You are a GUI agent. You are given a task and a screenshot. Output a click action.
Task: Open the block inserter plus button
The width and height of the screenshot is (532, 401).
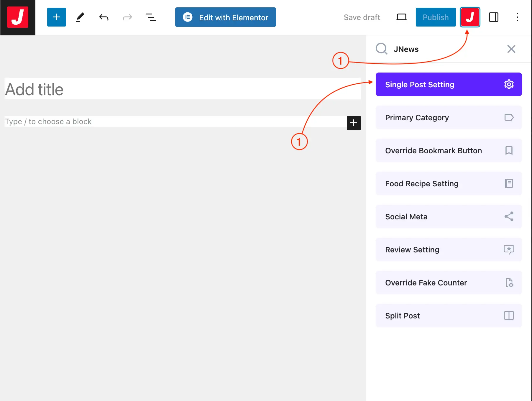[x=56, y=17]
